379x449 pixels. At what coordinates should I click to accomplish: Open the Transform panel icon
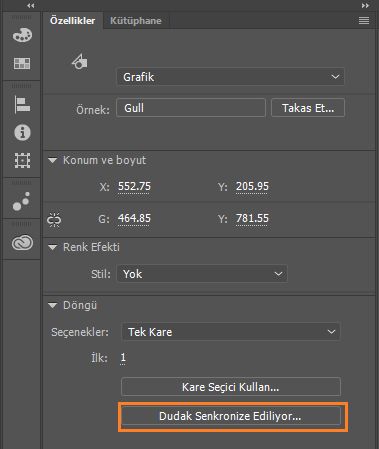[22, 160]
